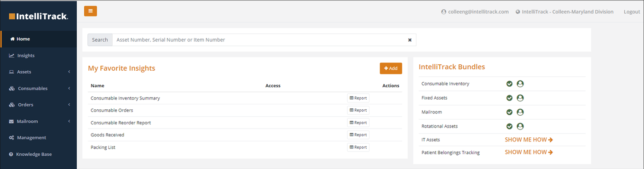This screenshot has width=644, height=169.
Task: Click the Consumable Inventory Summary row name
Action: [125, 98]
